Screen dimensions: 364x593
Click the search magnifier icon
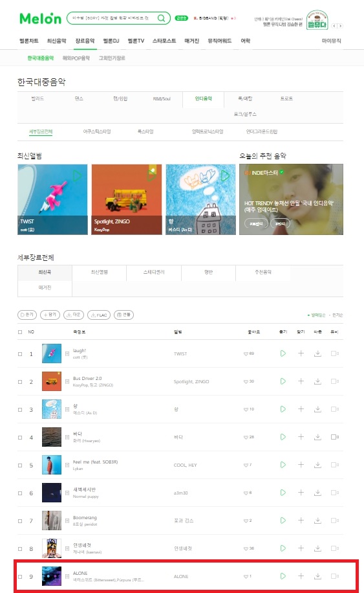click(161, 18)
